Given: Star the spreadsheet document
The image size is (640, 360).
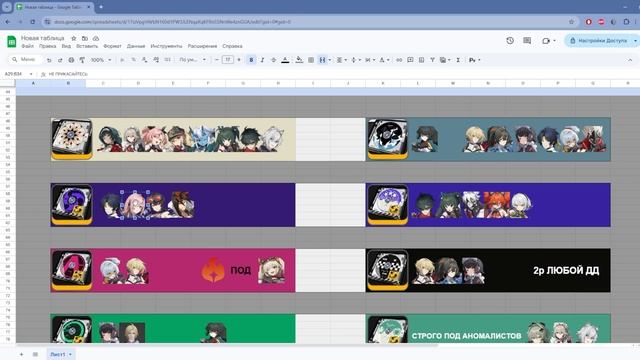Looking at the screenshot, I should tap(73, 38).
